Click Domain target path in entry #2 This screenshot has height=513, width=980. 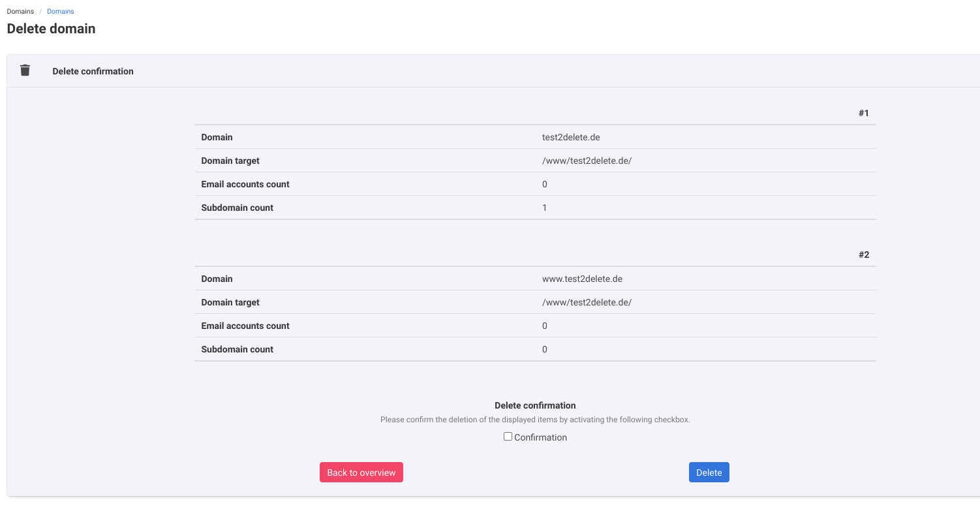[x=587, y=302]
